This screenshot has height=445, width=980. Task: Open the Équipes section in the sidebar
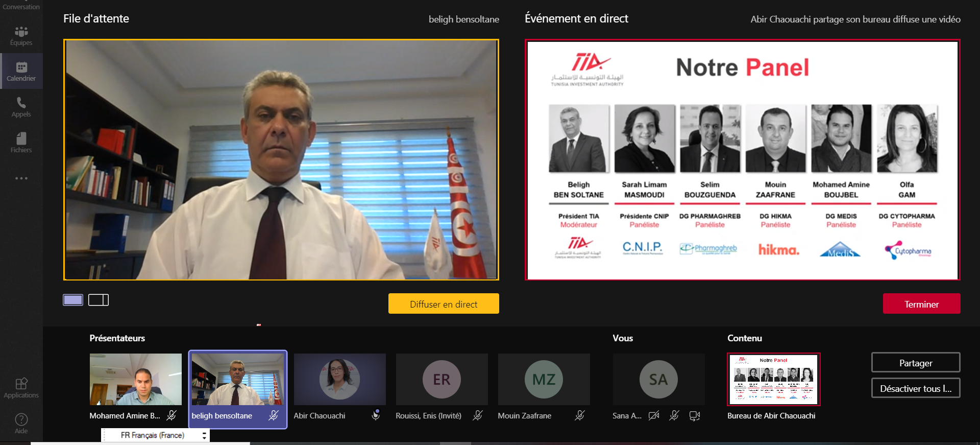(21, 36)
